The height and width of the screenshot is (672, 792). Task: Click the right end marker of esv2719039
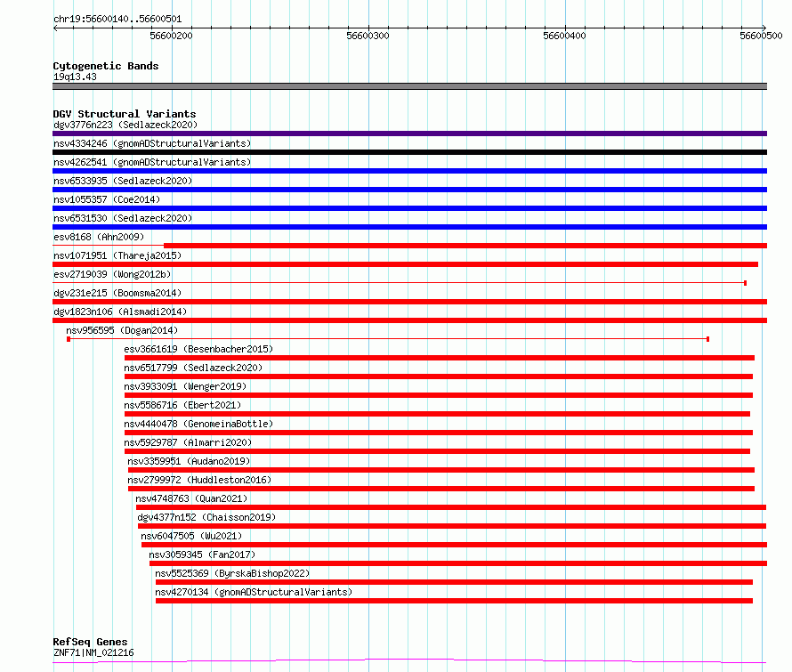click(746, 283)
